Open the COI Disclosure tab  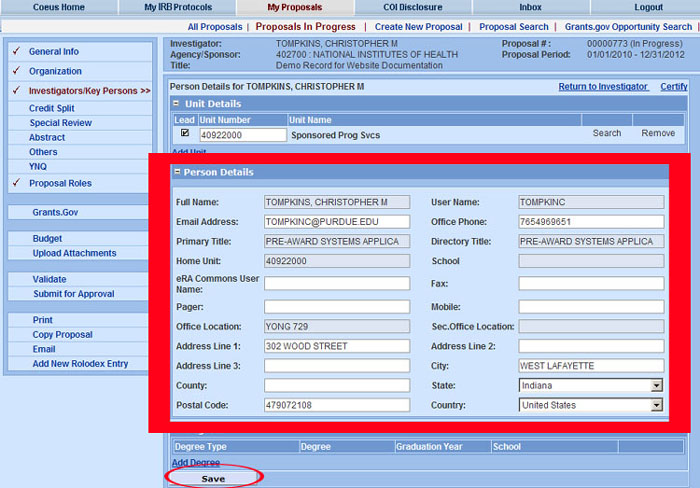pos(412,7)
